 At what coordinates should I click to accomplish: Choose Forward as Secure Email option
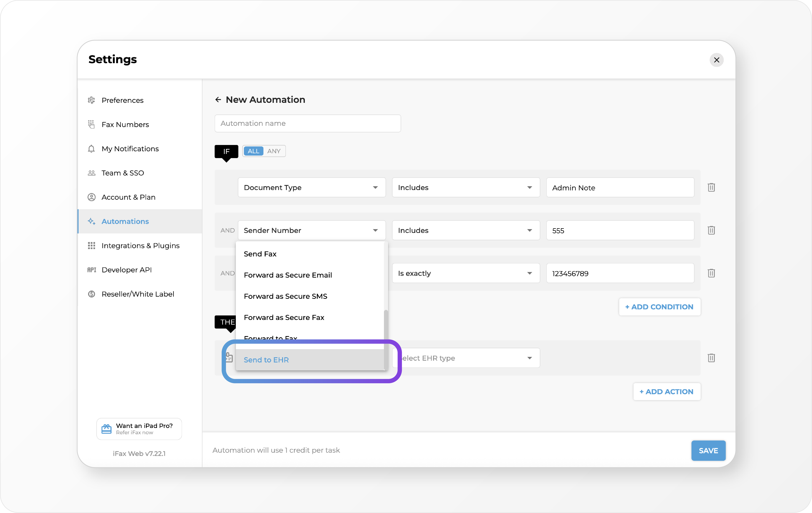(288, 275)
